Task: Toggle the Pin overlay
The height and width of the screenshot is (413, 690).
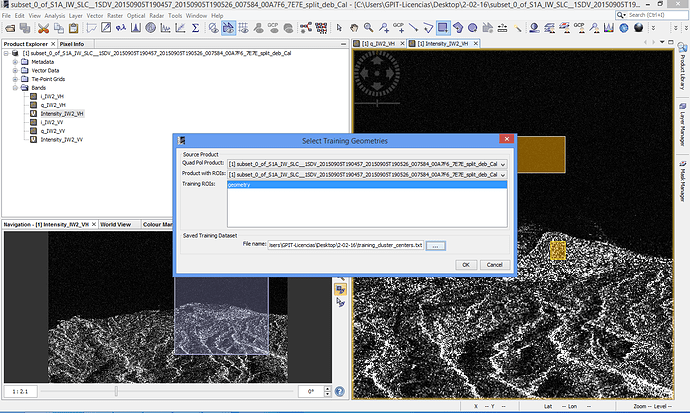Action: [258, 28]
